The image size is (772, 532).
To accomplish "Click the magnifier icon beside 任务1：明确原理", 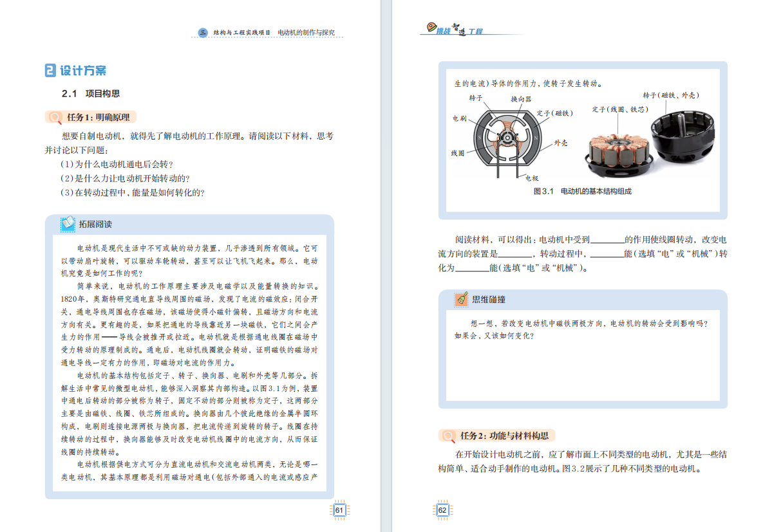I will click(55, 117).
